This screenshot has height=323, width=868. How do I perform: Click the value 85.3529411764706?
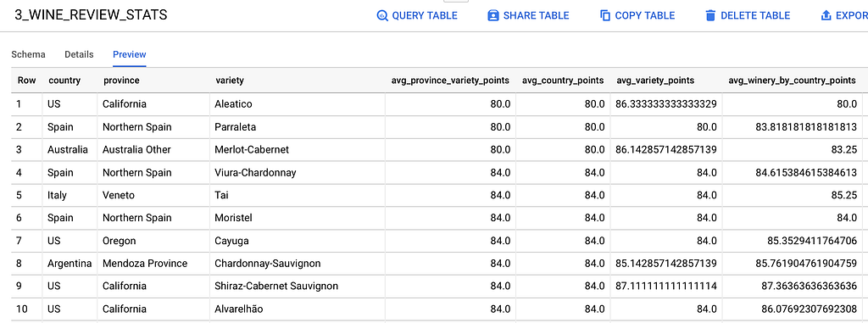click(813, 241)
